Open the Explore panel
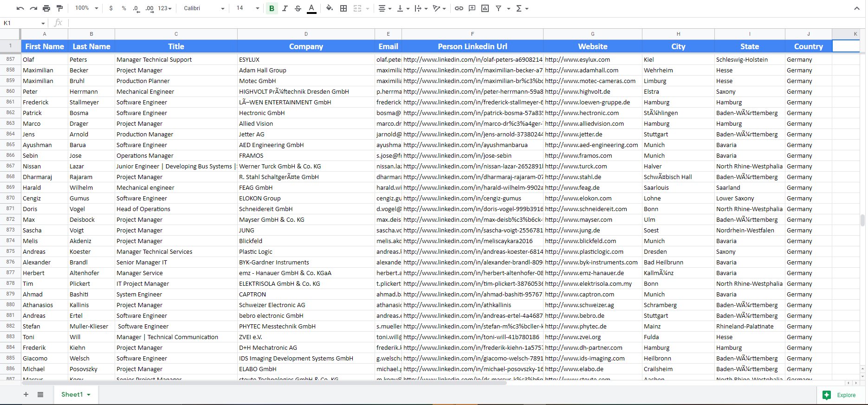Viewport: 868px width, 405px height. pyautogui.click(x=840, y=395)
